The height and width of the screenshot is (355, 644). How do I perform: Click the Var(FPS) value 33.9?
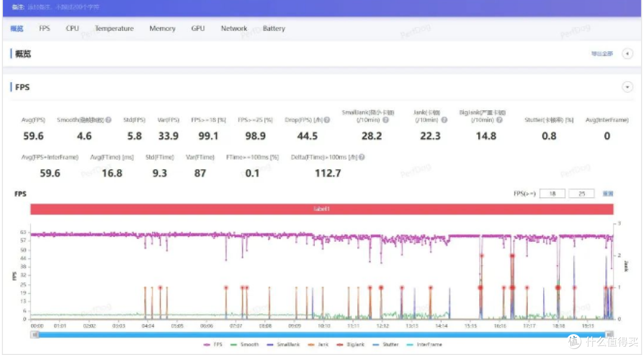[x=168, y=136]
